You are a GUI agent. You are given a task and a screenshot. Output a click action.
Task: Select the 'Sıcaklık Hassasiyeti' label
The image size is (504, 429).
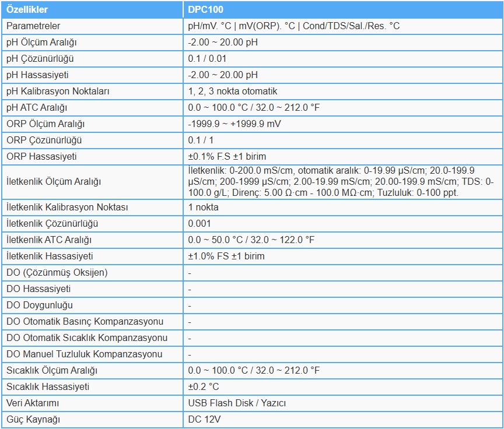pos(48,387)
